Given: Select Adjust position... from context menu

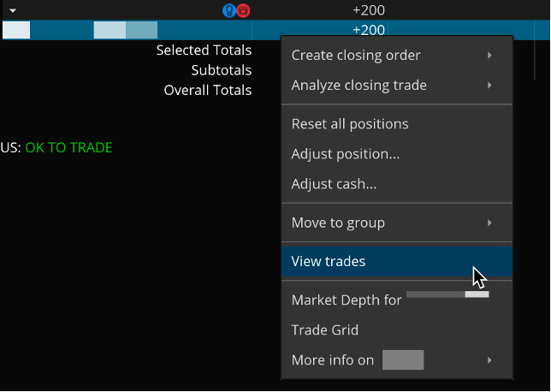Looking at the screenshot, I should (x=346, y=154).
